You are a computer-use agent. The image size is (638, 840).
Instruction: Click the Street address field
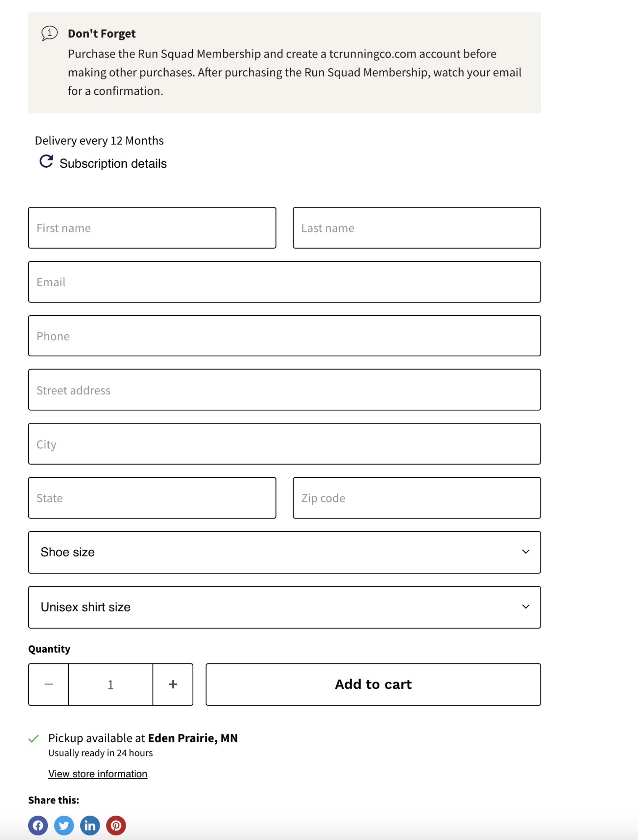pyautogui.click(x=284, y=390)
